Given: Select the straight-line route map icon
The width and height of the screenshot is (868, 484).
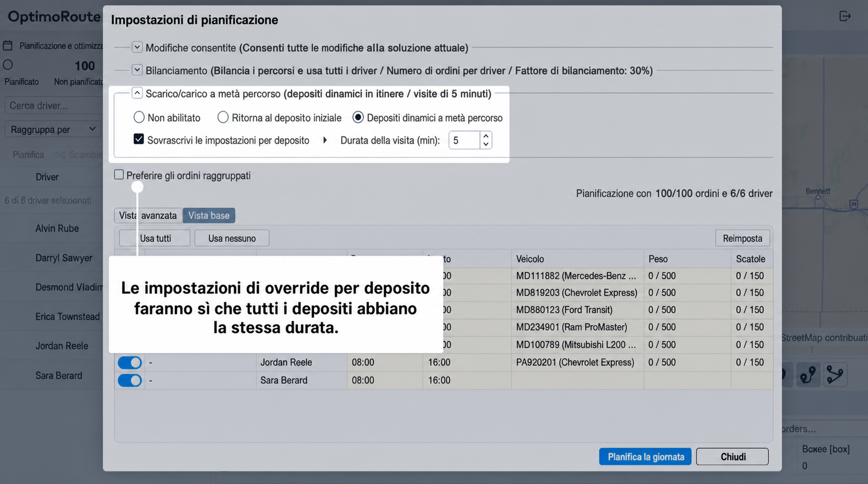Looking at the screenshot, I should pos(835,375).
